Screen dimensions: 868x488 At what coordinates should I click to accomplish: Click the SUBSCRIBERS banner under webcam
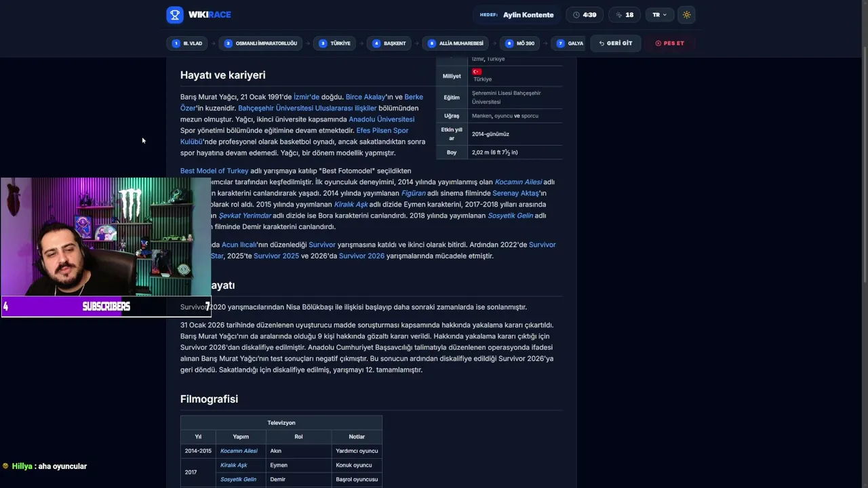106,306
